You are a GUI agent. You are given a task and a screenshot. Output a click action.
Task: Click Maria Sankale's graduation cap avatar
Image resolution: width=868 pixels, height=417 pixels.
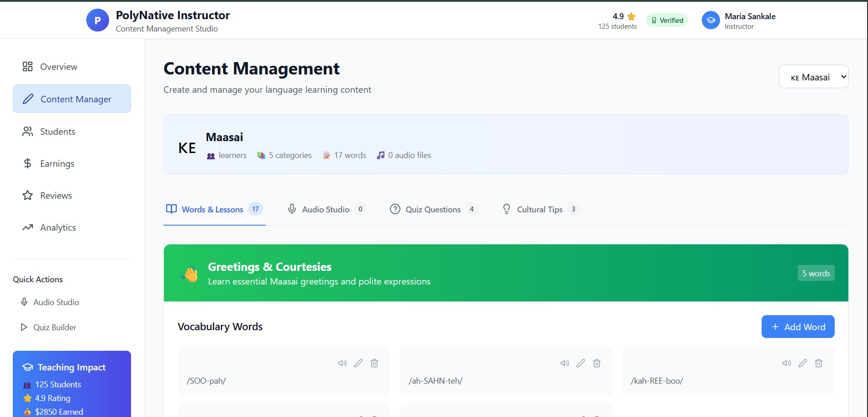[710, 21]
